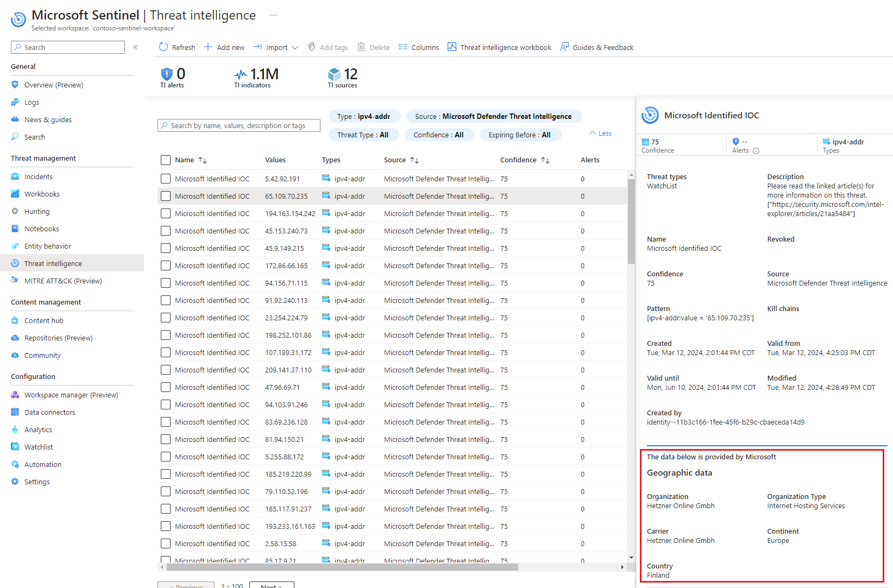Viewport: 893px width, 588px height.
Task: Open Repositories (Preview)
Action: click(59, 338)
